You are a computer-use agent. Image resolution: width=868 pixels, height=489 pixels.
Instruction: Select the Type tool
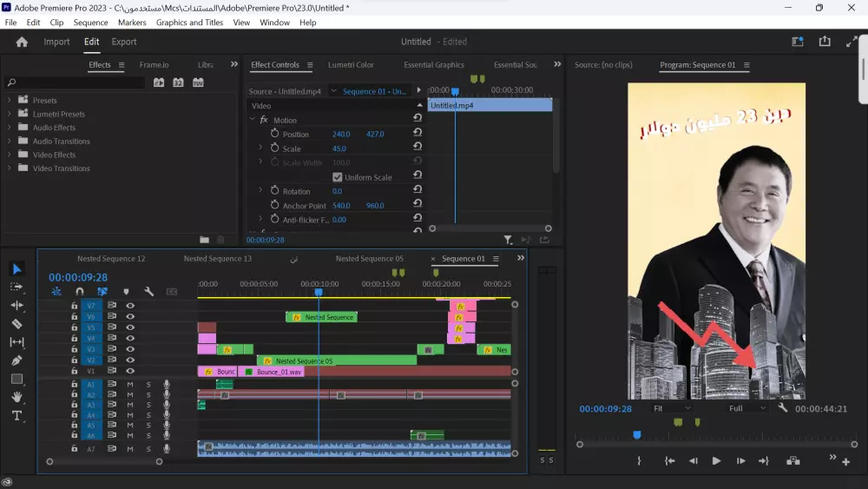(16, 416)
